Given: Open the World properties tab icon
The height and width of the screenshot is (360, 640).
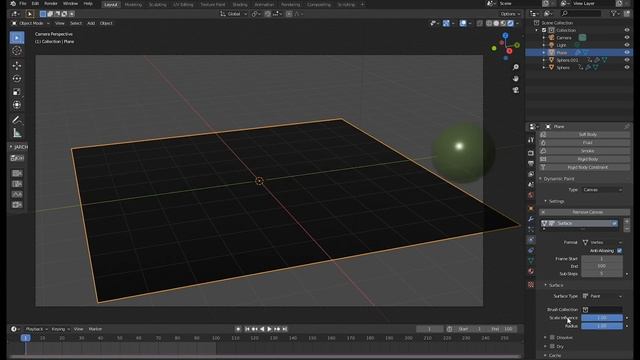Looking at the screenshot, I should pos(531,195).
